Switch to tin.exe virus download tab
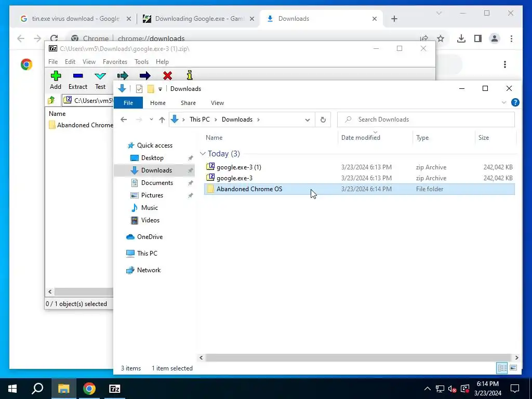 (75, 19)
